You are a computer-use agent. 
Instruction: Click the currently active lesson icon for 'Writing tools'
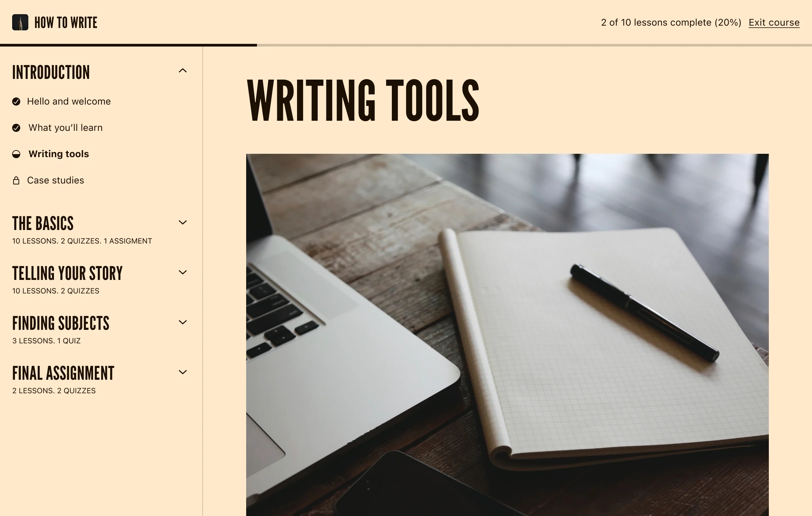coord(17,154)
